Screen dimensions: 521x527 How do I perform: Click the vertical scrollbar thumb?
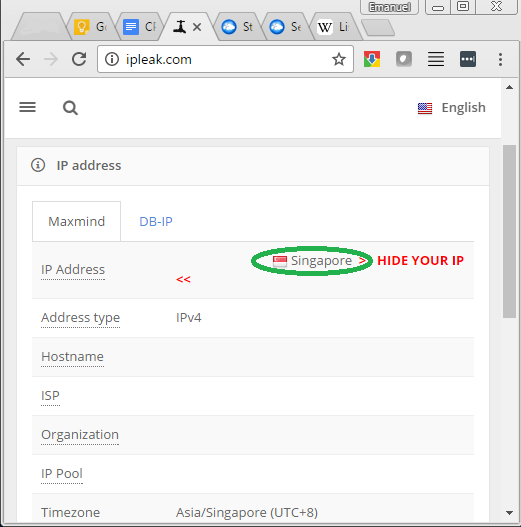(x=509, y=231)
